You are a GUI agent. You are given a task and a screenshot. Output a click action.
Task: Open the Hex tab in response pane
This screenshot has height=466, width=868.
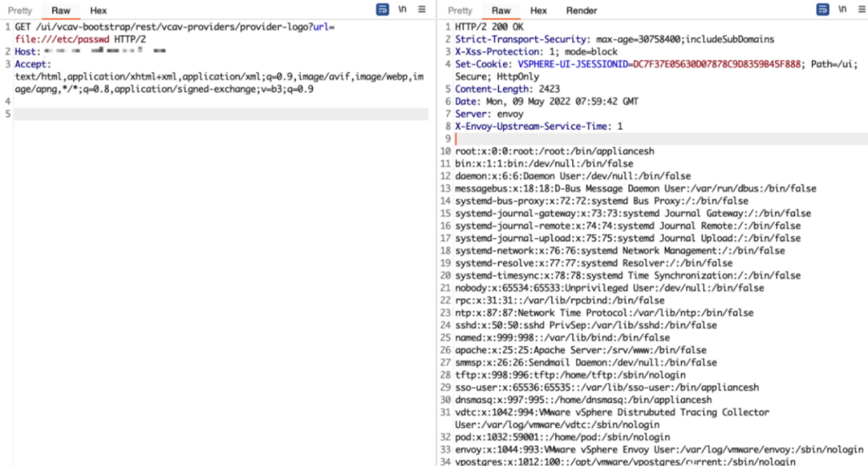[x=539, y=11]
